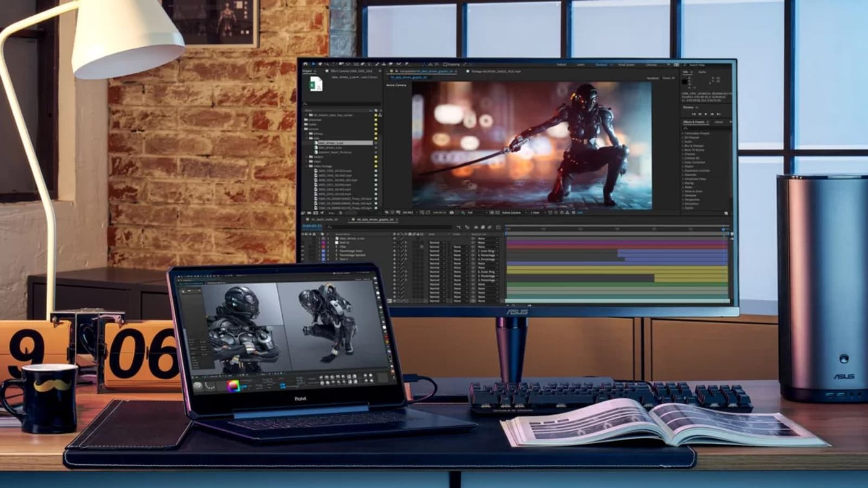The width and height of the screenshot is (868, 488).
Task: Open the Active Camera dropdown below viewer
Action: click(513, 213)
